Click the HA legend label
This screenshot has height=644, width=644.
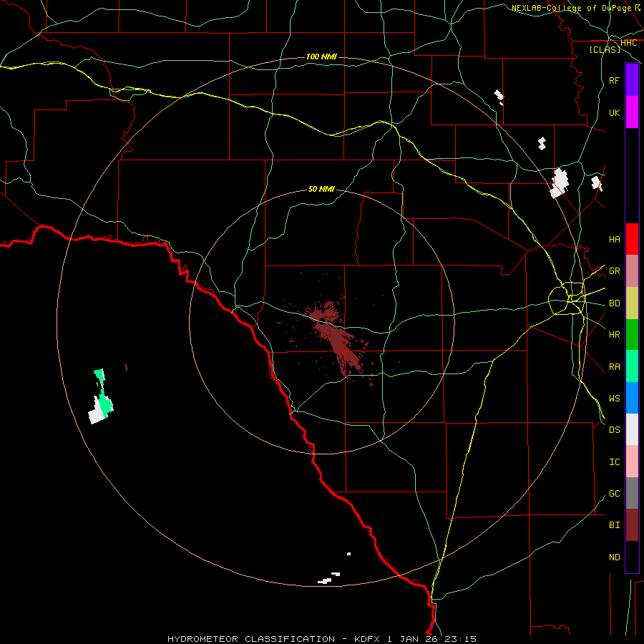pos(614,239)
